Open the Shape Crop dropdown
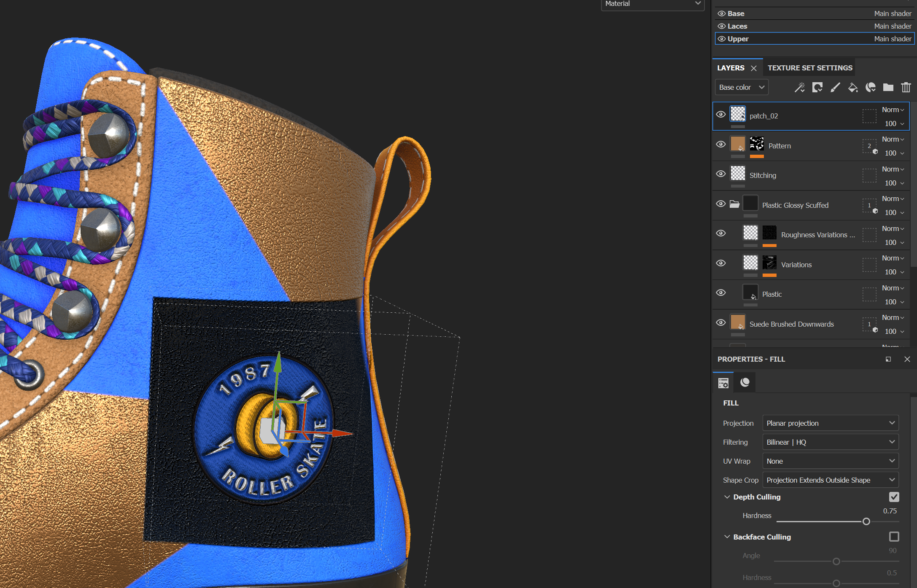Viewport: 917px width, 588px height. tap(830, 480)
